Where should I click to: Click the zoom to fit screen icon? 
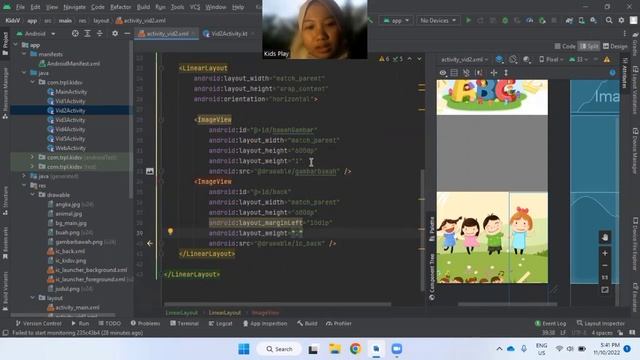(605, 289)
